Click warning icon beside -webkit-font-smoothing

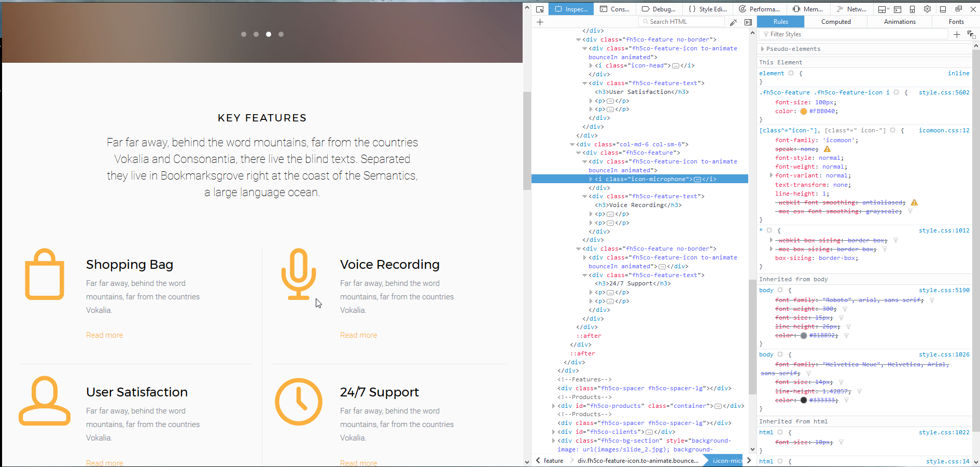[x=914, y=202]
